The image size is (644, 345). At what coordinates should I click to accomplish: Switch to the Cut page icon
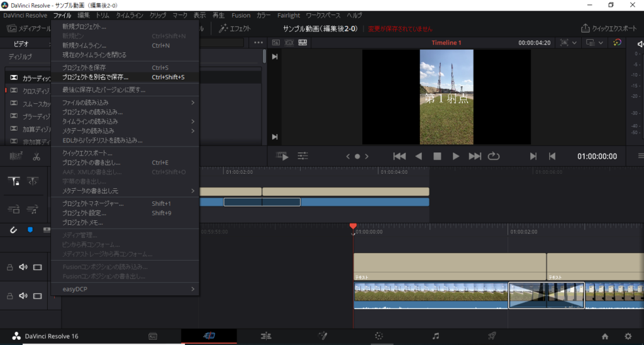[x=209, y=336]
